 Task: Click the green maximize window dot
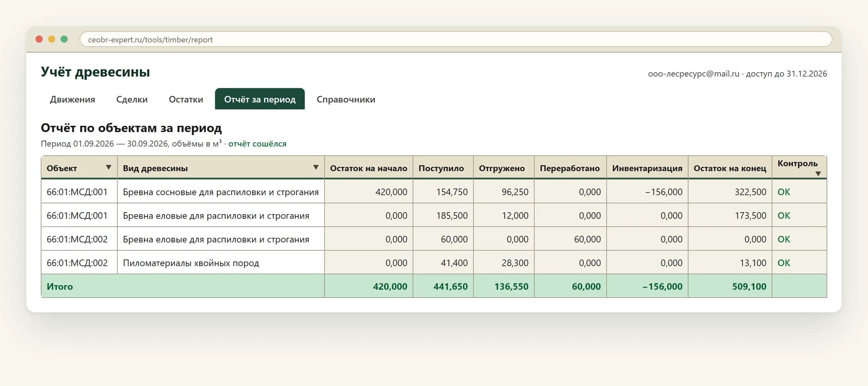(x=64, y=39)
